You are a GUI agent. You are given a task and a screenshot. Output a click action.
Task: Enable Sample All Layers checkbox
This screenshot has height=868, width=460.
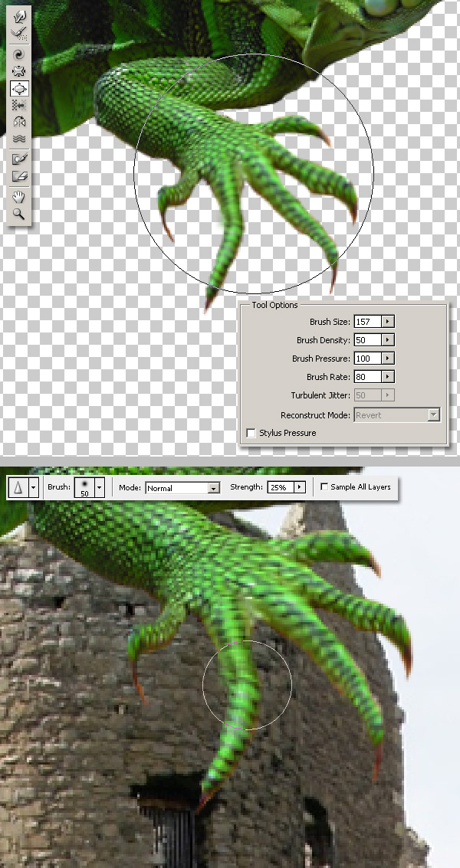tap(324, 487)
